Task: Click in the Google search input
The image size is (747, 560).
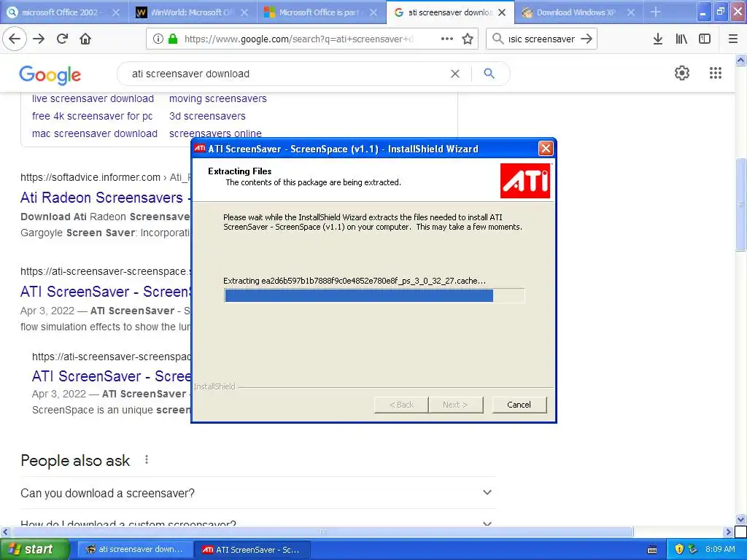Action: pyautogui.click(x=286, y=74)
